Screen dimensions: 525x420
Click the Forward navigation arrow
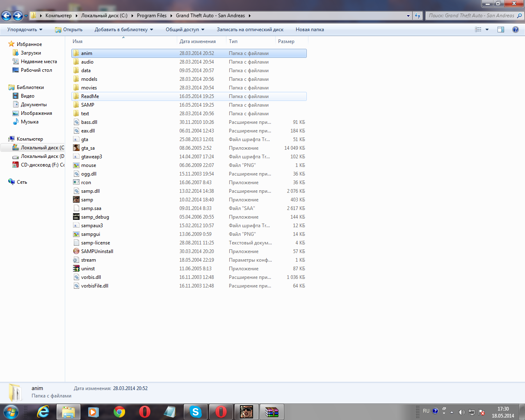click(18, 16)
